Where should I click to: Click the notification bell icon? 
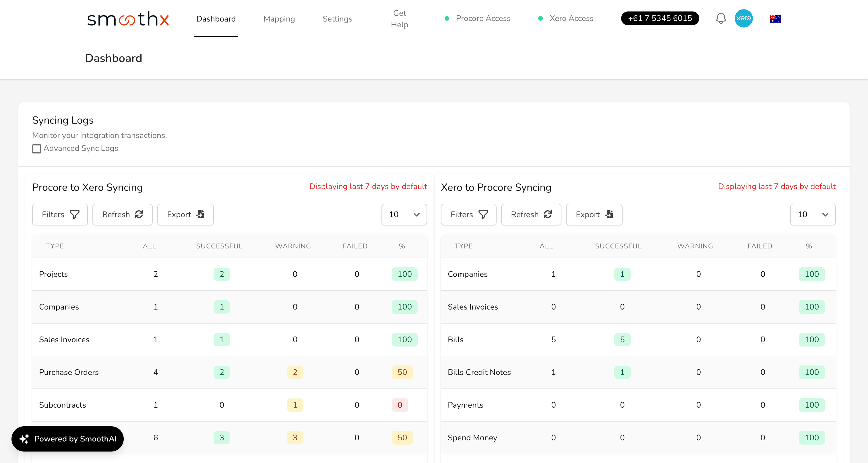720,18
